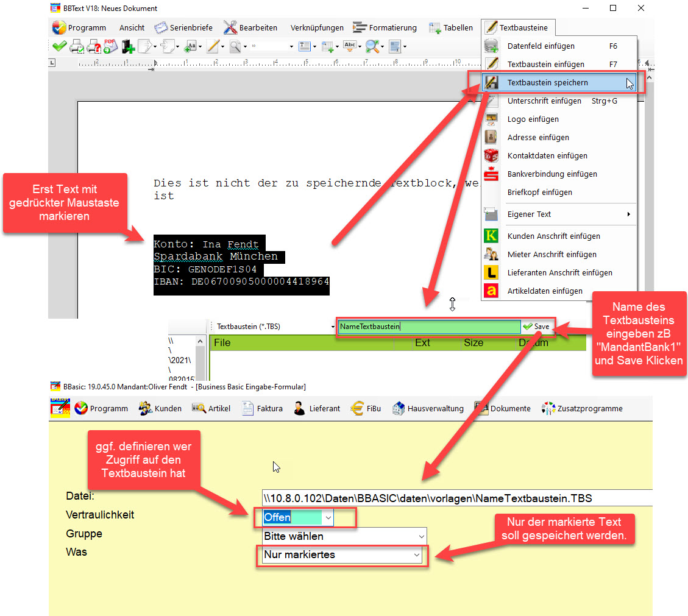Click the Bankverbindung einfügen Sparkasse icon

(x=491, y=174)
